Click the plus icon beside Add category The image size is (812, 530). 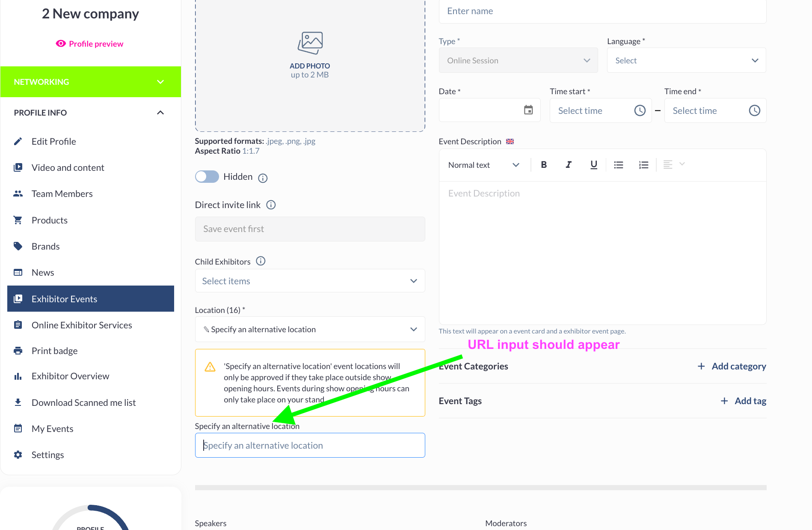pos(701,366)
